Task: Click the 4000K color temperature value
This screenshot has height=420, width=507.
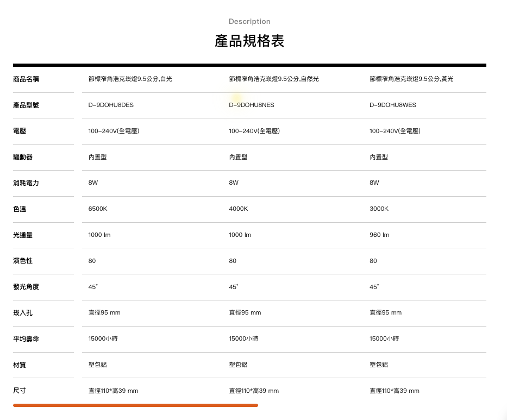Action: 239,209
